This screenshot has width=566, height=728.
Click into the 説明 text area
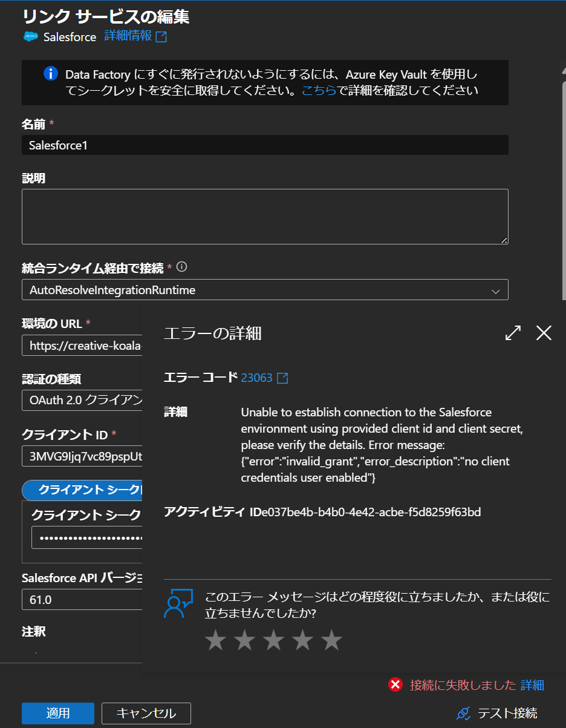pos(265,217)
